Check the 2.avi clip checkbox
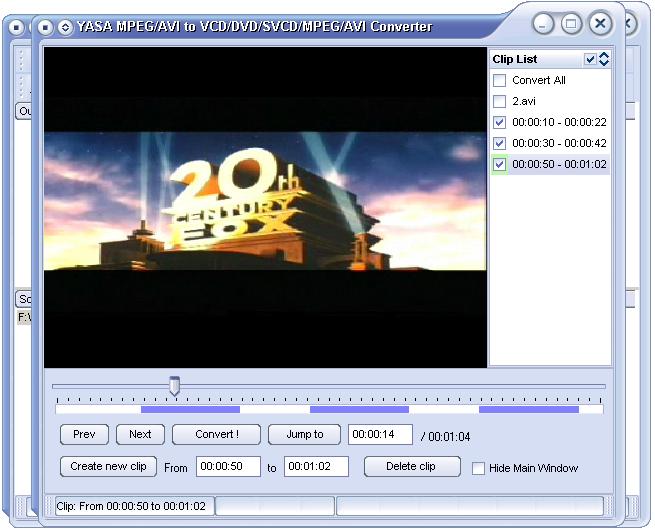 pyautogui.click(x=500, y=101)
